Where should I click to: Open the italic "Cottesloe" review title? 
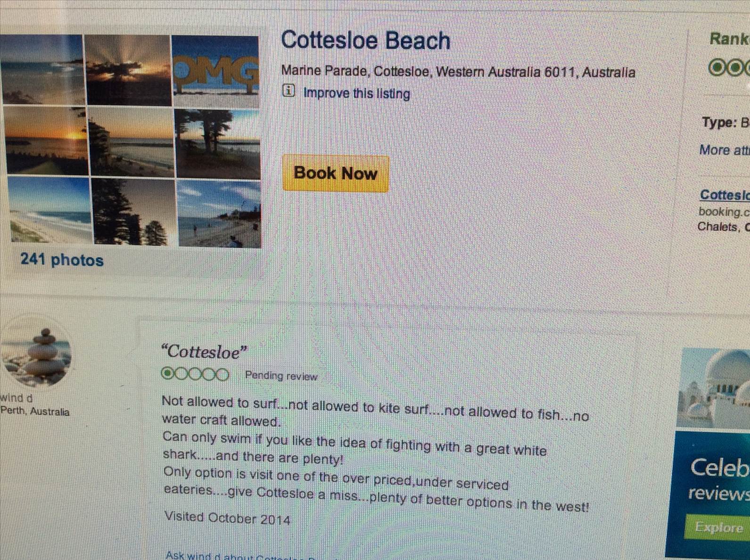point(204,352)
